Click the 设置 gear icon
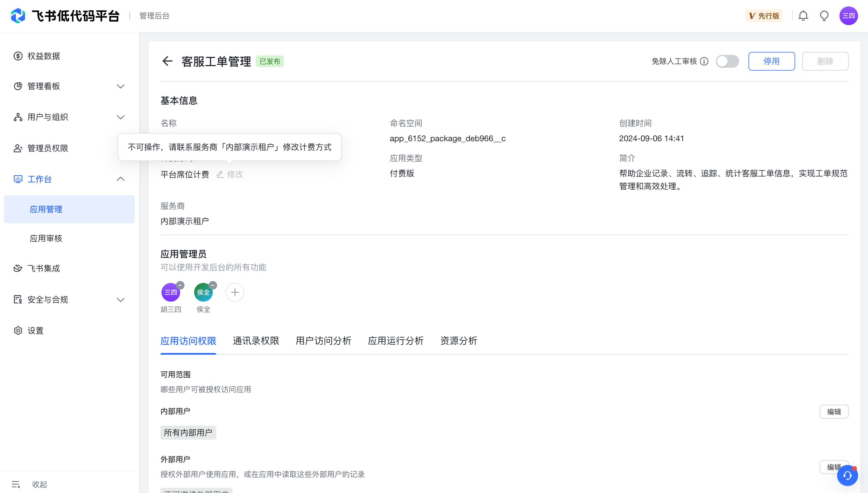This screenshot has height=493, width=868. (18, 331)
